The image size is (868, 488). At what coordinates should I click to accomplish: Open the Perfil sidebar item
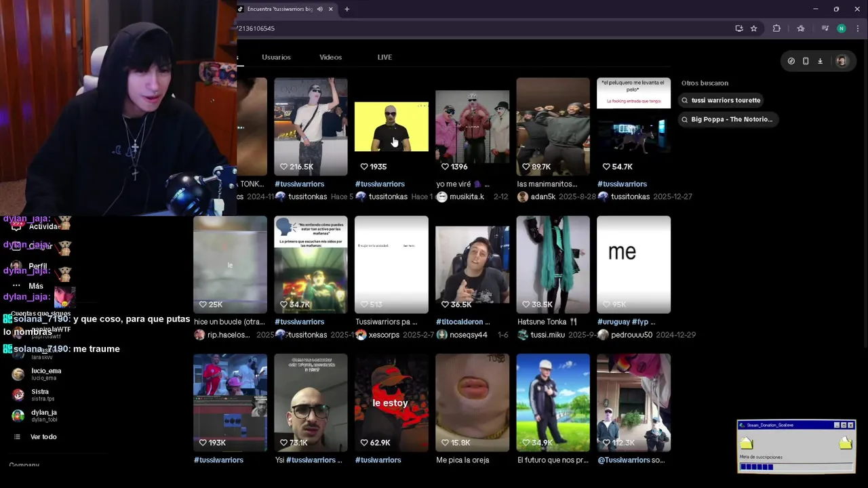(37, 266)
